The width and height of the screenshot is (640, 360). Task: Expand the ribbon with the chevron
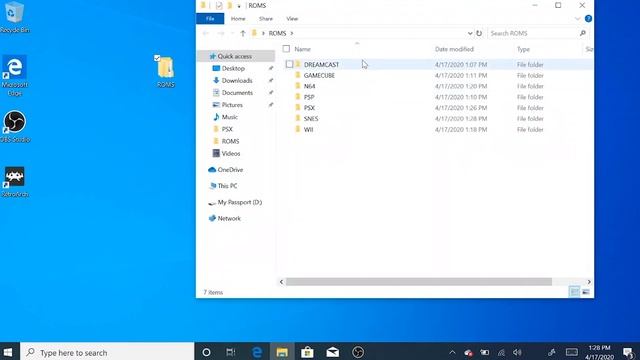click(577, 19)
